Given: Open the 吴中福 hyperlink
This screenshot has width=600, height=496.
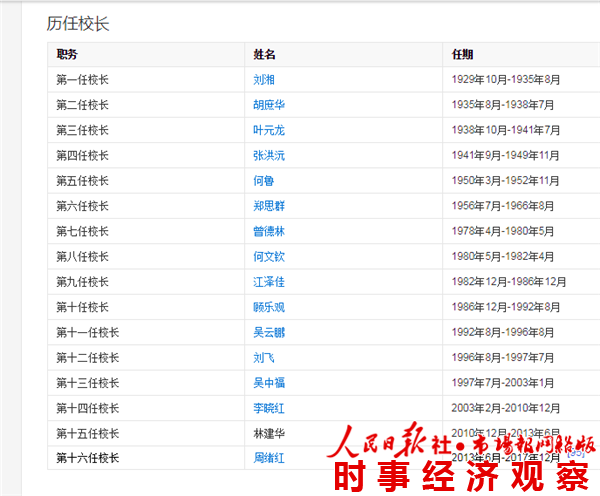Looking at the screenshot, I should [269, 383].
